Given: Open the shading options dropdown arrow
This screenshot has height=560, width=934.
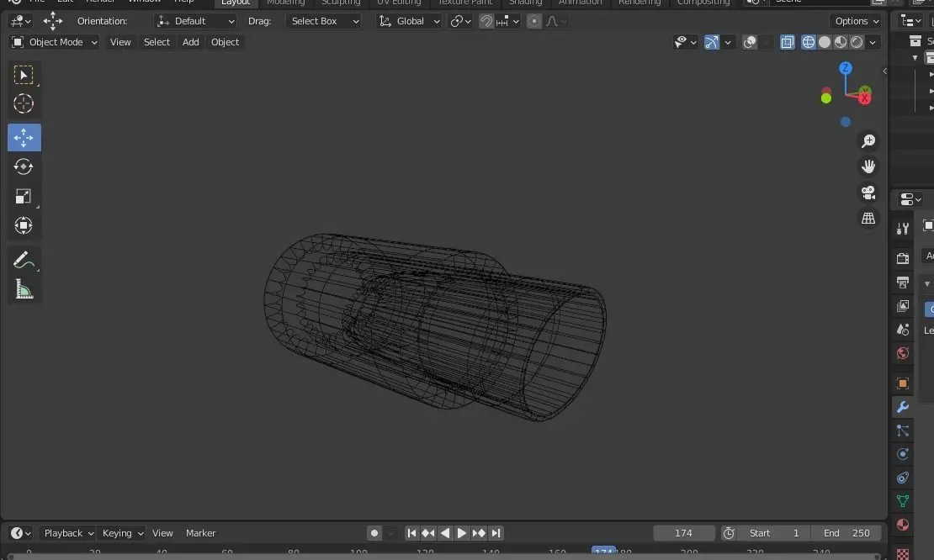Looking at the screenshot, I should coord(873,42).
